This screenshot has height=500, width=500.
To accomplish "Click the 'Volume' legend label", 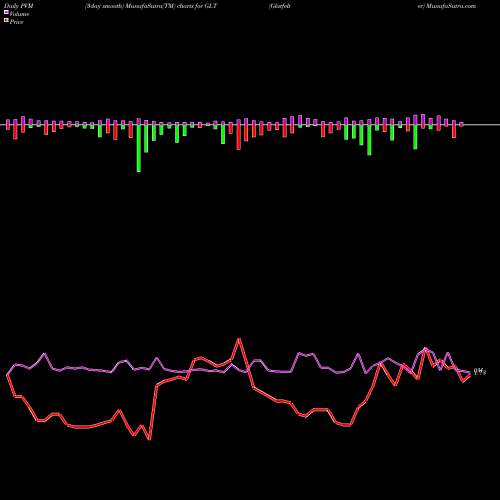I will point(19,14).
